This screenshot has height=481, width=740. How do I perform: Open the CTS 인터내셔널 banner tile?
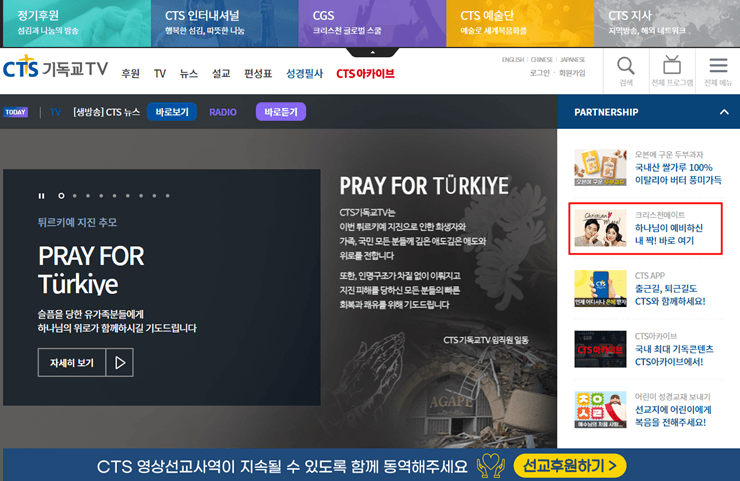[225, 23]
